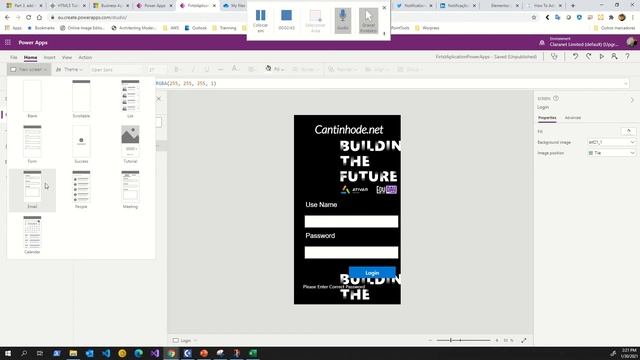This screenshot has height=360, width=640.
Task: Open the browser extensions puzzle icon
Action: (611, 18)
